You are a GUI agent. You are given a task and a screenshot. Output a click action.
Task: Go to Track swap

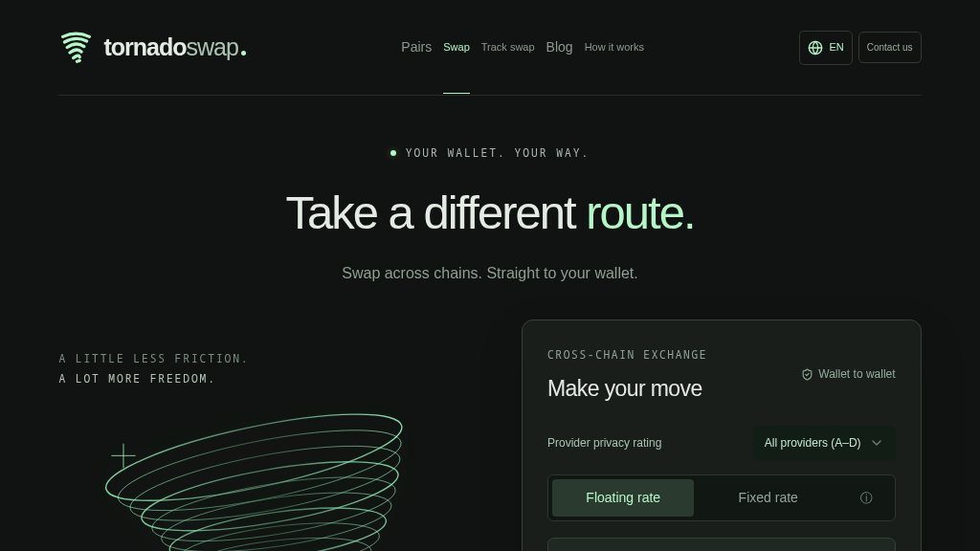pos(507,48)
